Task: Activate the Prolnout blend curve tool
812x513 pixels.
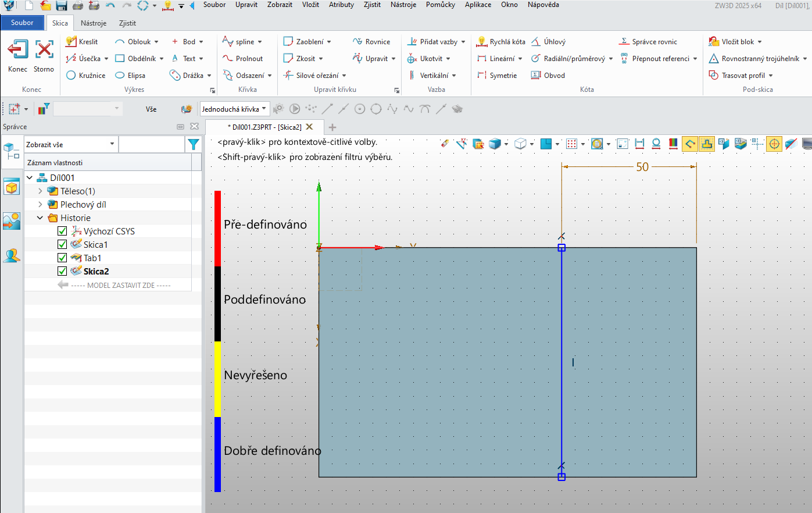Action: point(243,59)
